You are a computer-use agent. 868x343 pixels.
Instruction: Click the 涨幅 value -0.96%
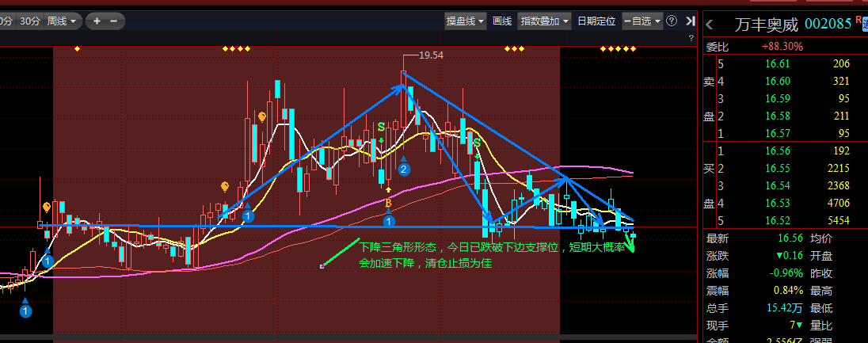click(786, 273)
